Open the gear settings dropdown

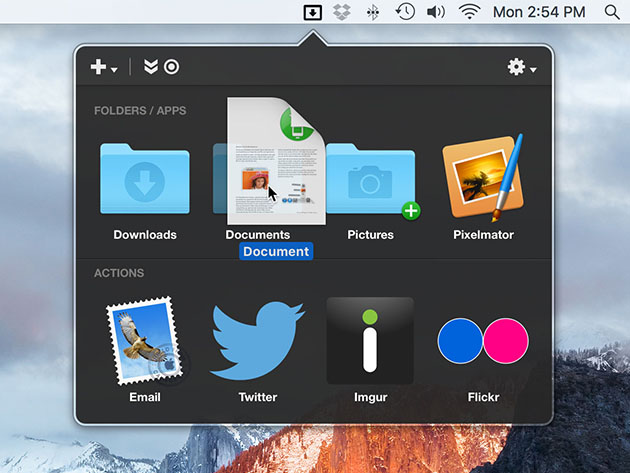click(521, 67)
